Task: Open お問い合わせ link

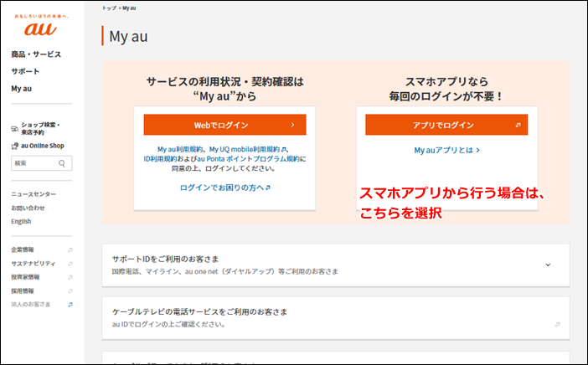Action: (x=28, y=208)
